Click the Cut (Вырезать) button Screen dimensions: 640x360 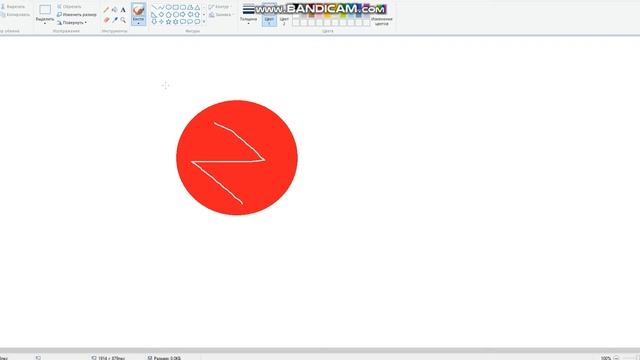[x=13, y=7]
